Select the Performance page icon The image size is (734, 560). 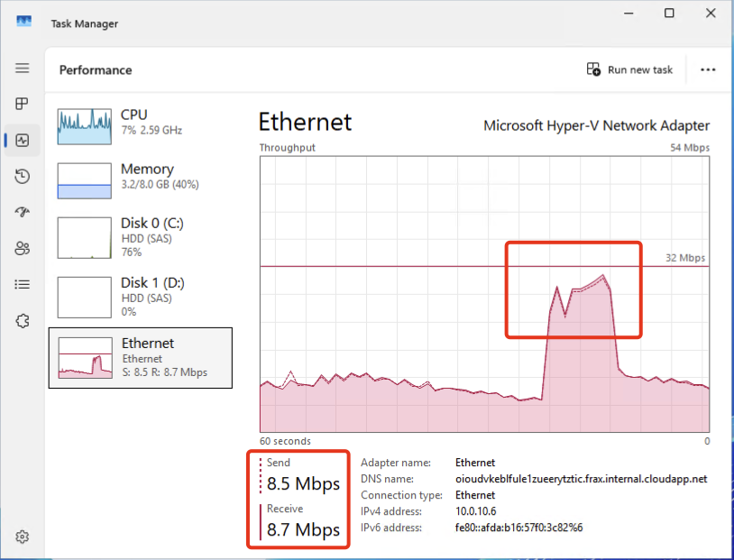(x=23, y=141)
